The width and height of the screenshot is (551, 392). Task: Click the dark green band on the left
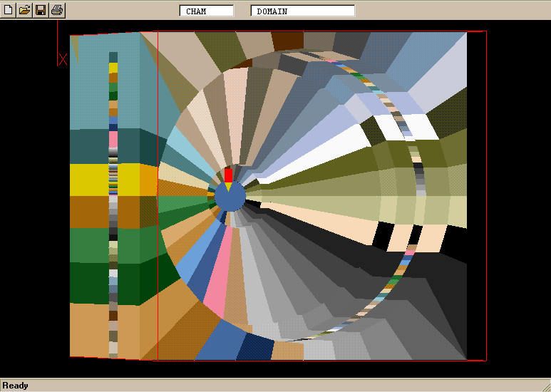click(x=89, y=282)
